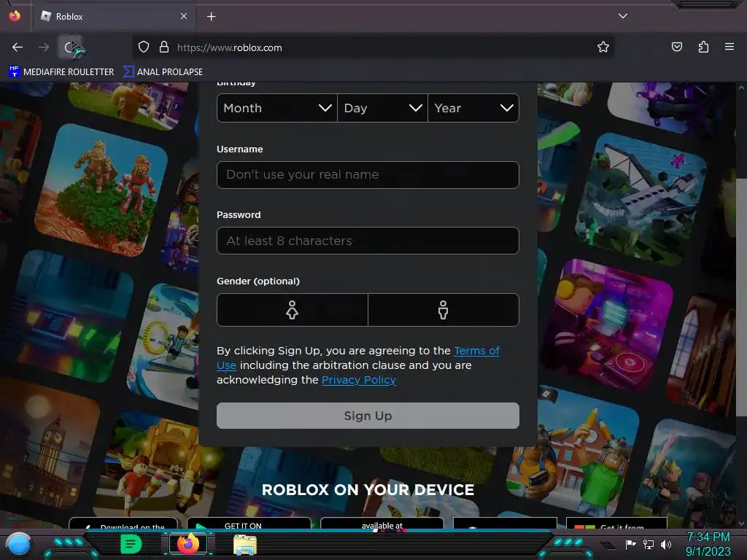This screenshot has height=560, width=747.
Task: Click the DJ with headphones game thumbnail
Action: (609, 324)
